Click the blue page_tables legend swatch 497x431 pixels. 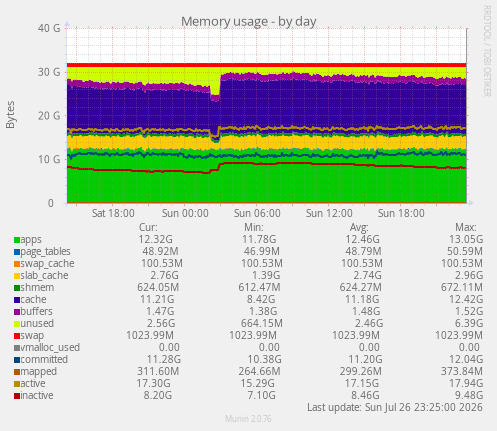17,252
